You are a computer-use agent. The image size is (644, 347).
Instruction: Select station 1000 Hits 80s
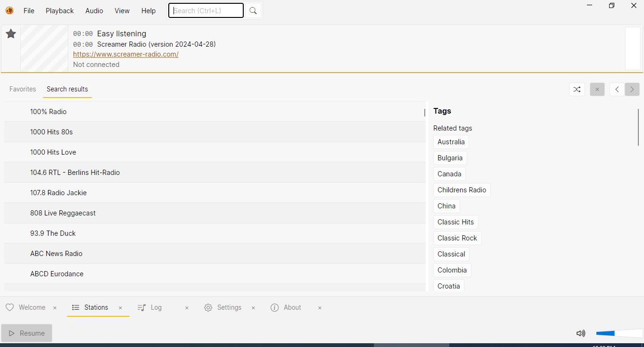coord(215,132)
